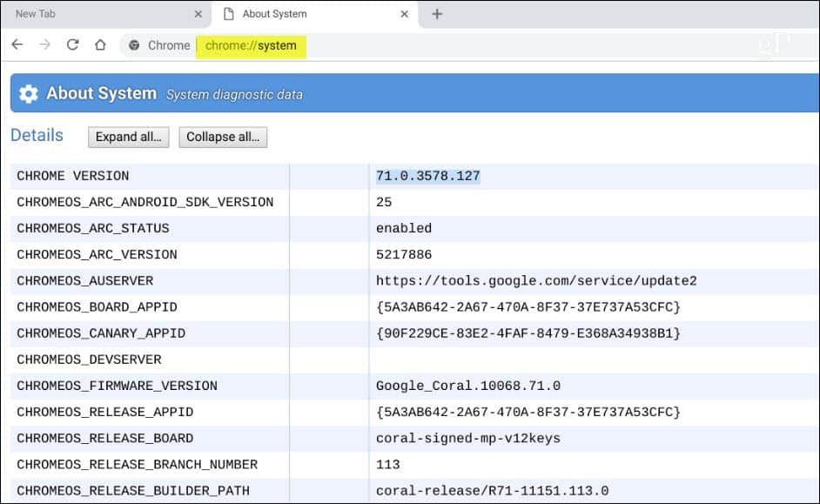
Task: Select the CHROMEOS_RELEASE_BOARD label
Action: tap(105, 438)
